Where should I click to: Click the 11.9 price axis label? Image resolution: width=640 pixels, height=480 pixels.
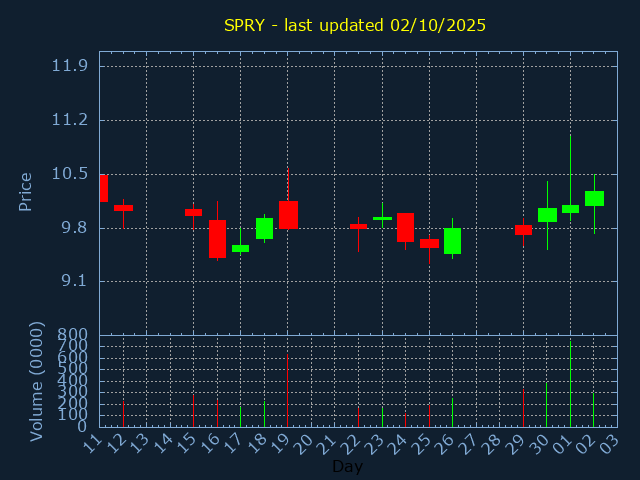point(69,66)
